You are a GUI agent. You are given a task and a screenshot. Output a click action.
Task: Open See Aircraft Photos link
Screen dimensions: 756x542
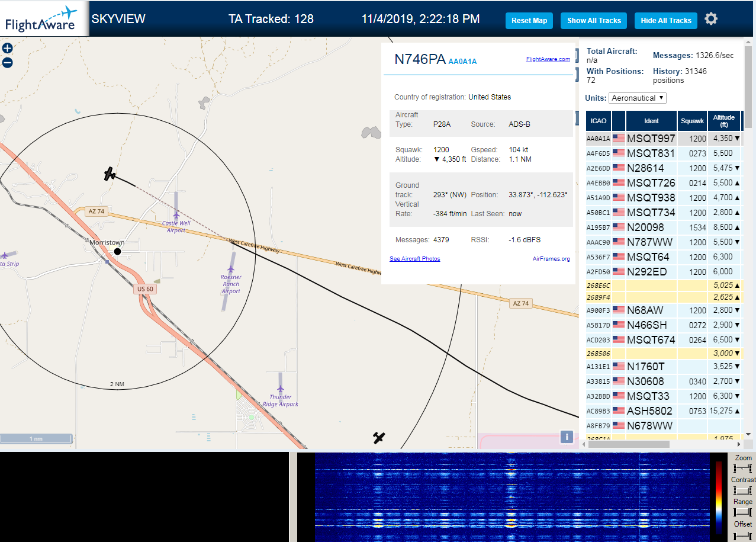[415, 259]
